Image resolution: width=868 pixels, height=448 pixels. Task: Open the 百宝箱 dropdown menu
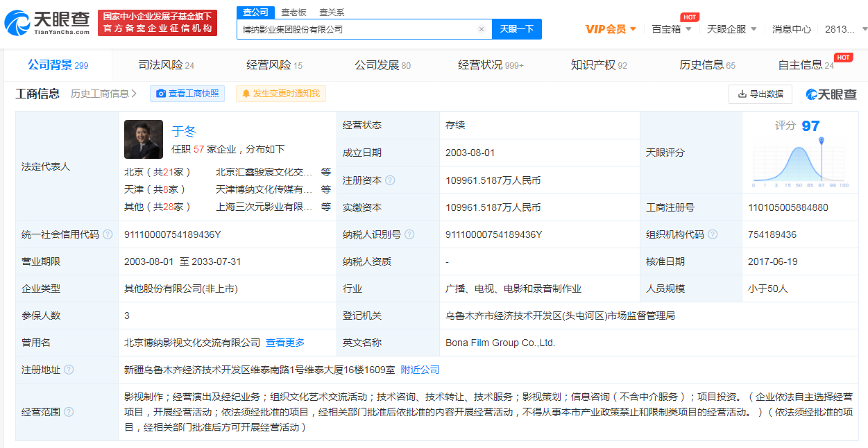click(x=672, y=29)
